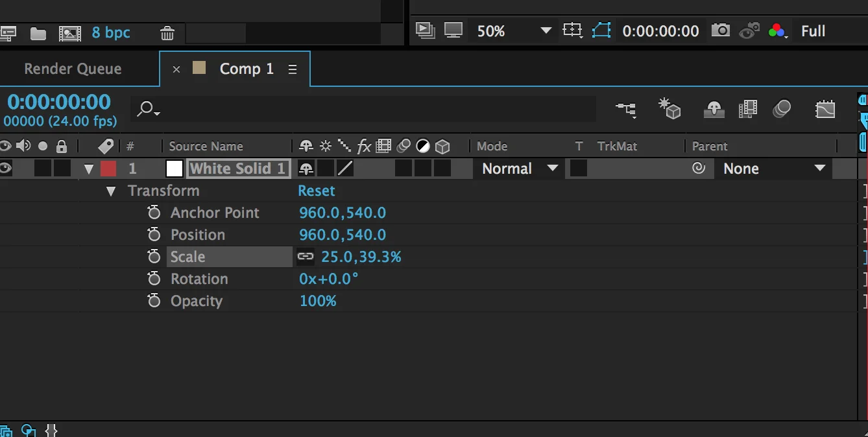The width and height of the screenshot is (868, 437).
Task: Collapse the Transform property group
Action: click(x=110, y=191)
